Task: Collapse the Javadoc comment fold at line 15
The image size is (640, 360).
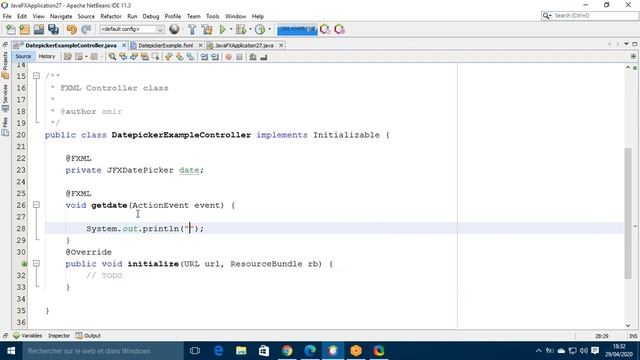Action: pos(36,76)
